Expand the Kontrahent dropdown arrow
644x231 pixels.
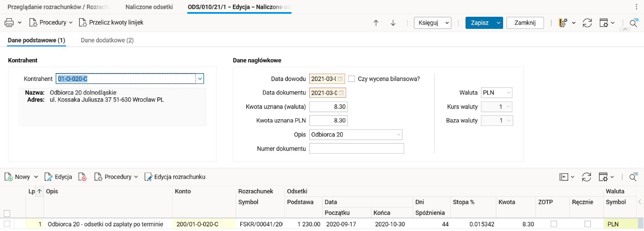(200, 79)
